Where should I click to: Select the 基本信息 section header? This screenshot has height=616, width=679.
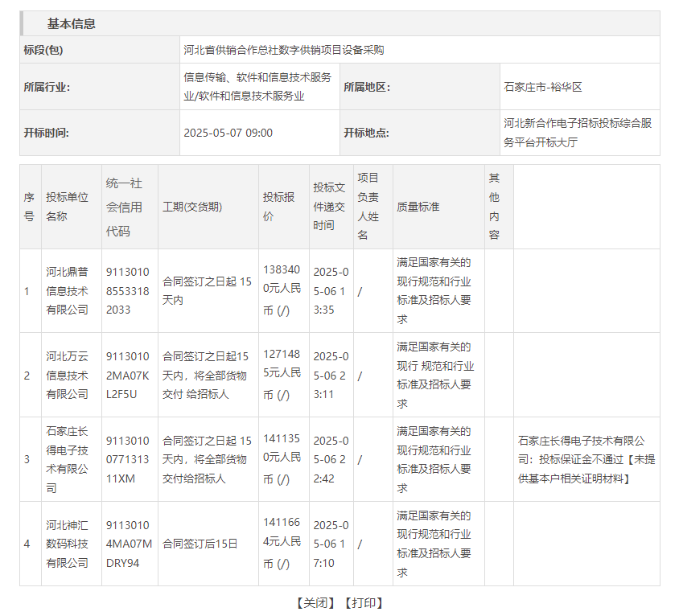72,24
